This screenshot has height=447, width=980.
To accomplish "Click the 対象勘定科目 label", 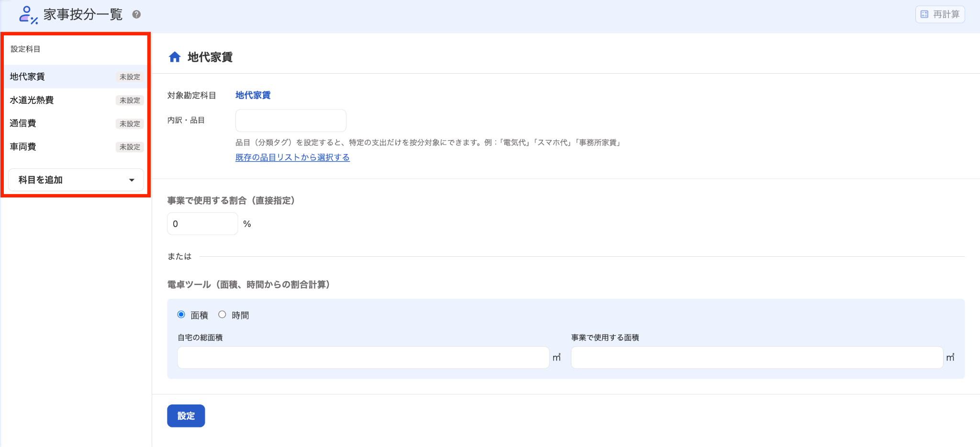I will click(191, 96).
